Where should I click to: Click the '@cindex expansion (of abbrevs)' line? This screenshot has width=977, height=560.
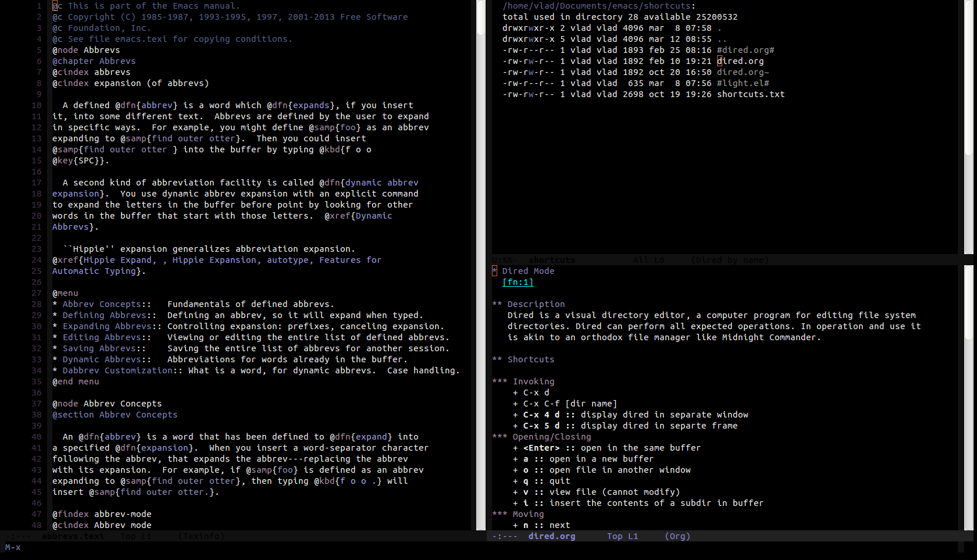(x=130, y=83)
